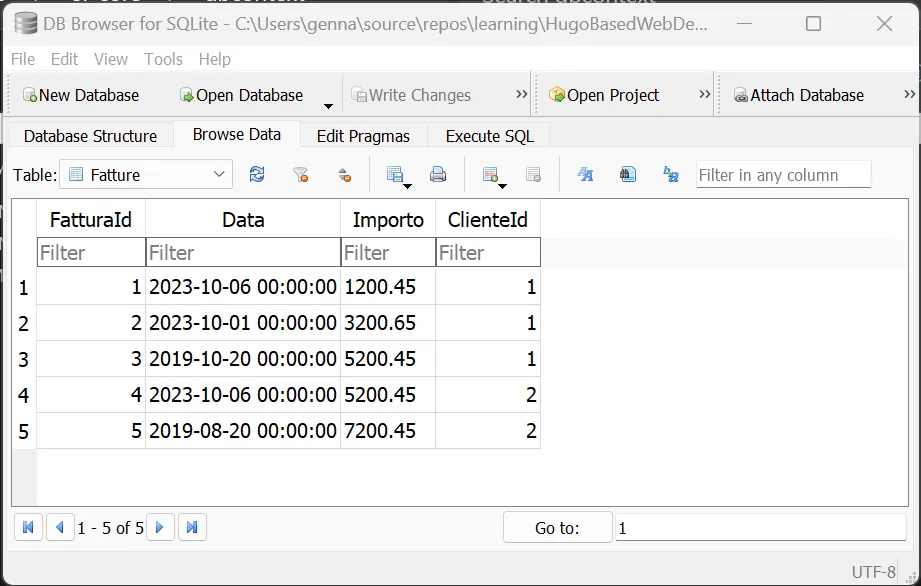Open the Help menu
This screenshot has height=586, width=921.
(x=214, y=59)
